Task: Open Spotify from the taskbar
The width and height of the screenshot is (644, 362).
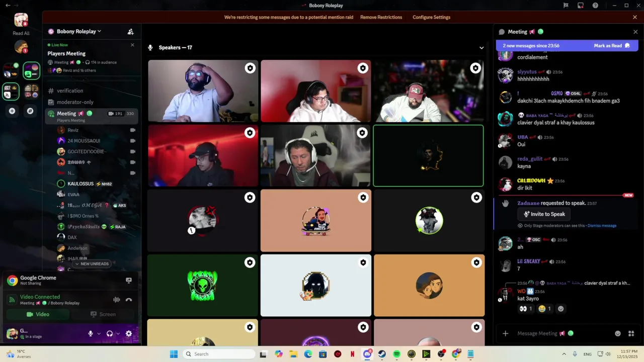Action: (x=396, y=354)
